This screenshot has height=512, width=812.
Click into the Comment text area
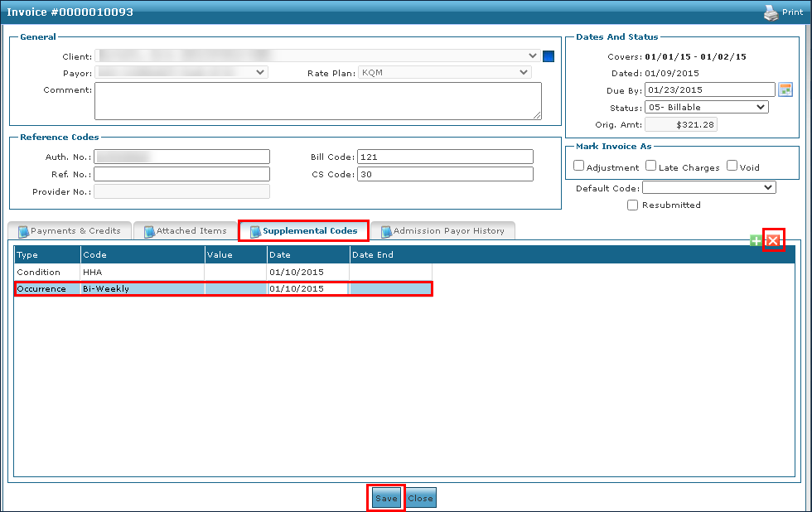(317, 100)
